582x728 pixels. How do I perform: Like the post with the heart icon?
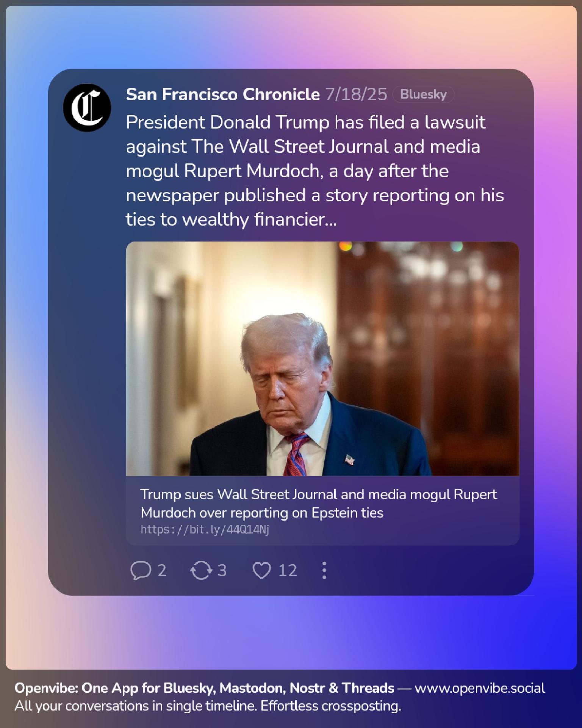tap(261, 570)
